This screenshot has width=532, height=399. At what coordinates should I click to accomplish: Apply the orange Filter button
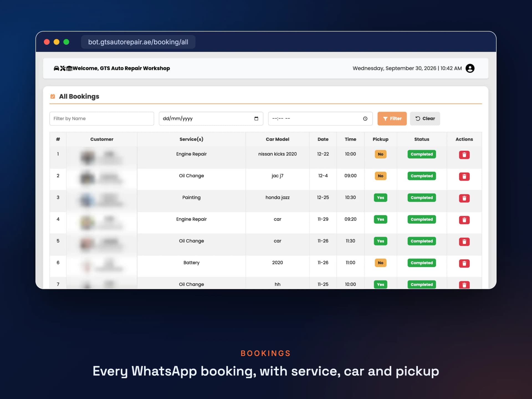pyautogui.click(x=392, y=119)
